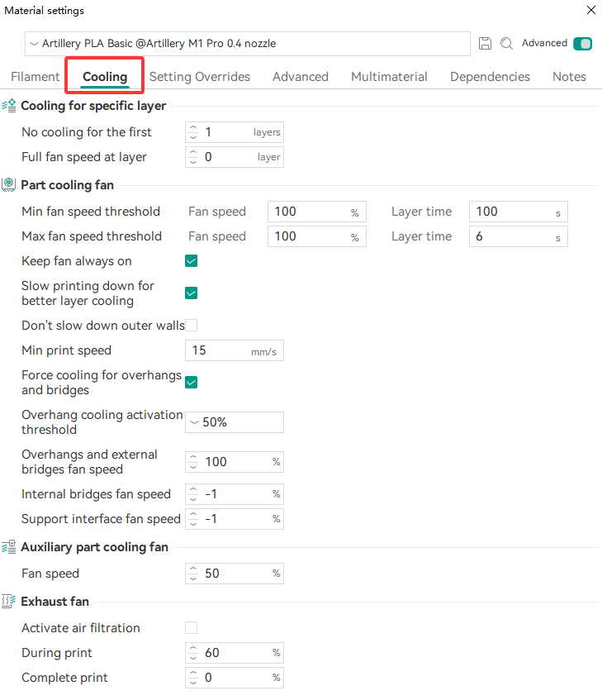Uncheck Keep fan always on

pos(191,261)
